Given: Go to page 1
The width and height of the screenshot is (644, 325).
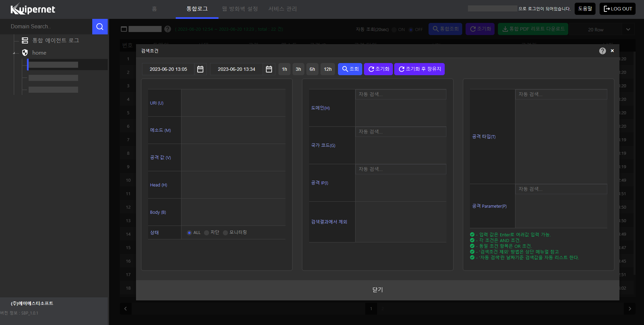Looking at the screenshot, I should click(371, 308).
